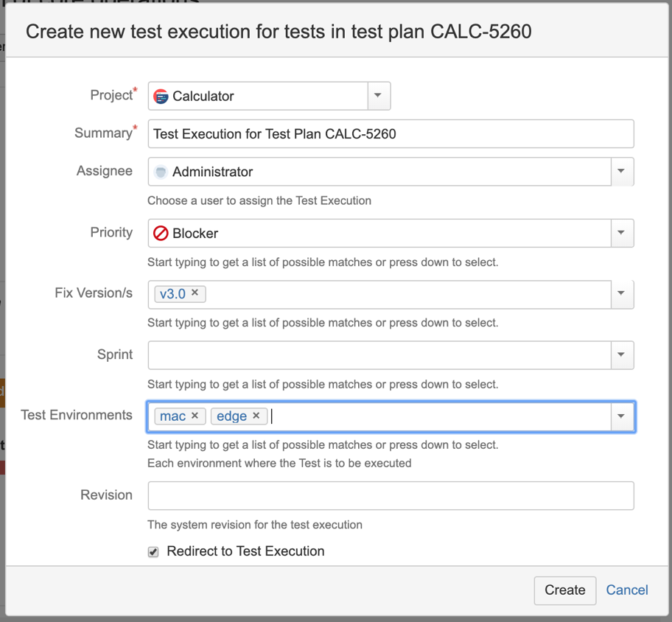The height and width of the screenshot is (622, 672).
Task: Open the Sprint dropdown arrow
Action: tap(622, 355)
